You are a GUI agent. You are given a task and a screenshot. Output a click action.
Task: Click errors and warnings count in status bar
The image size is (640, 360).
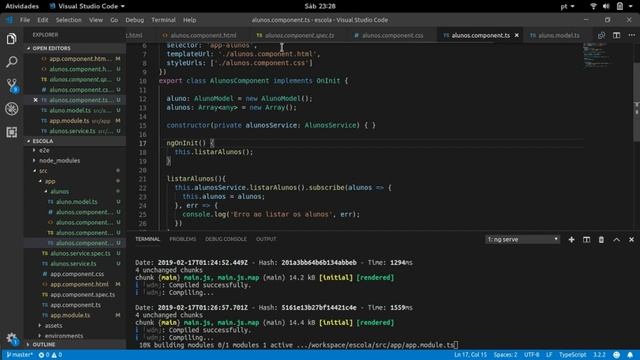50,355
